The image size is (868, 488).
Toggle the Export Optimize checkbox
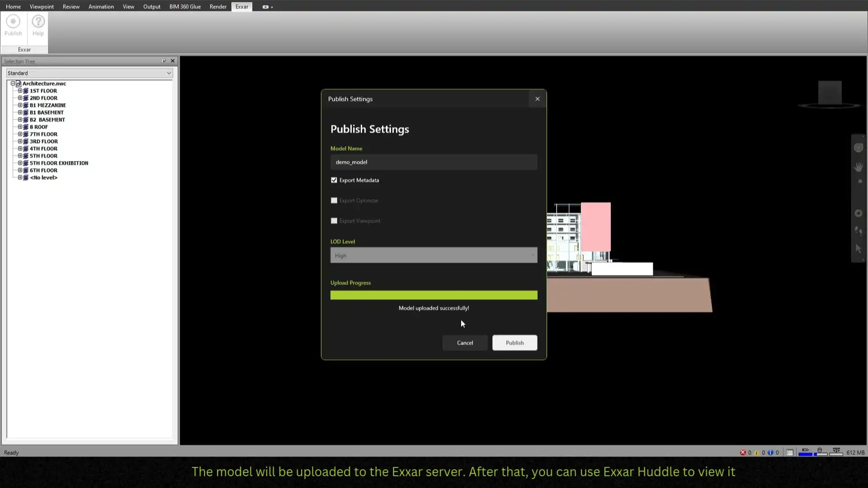(x=334, y=200)
